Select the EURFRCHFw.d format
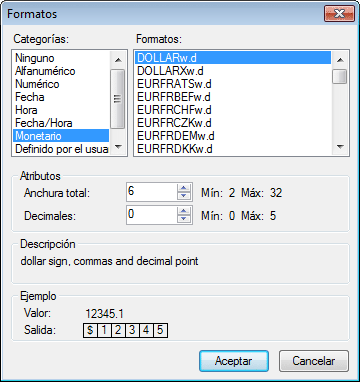Viewport: 360px width, 382px height. click(233, 110)
